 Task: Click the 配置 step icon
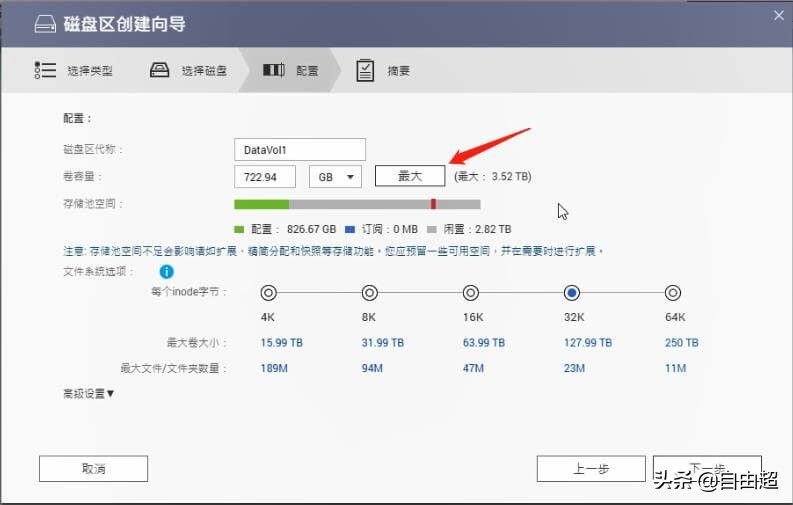click(x=273, y=70)
